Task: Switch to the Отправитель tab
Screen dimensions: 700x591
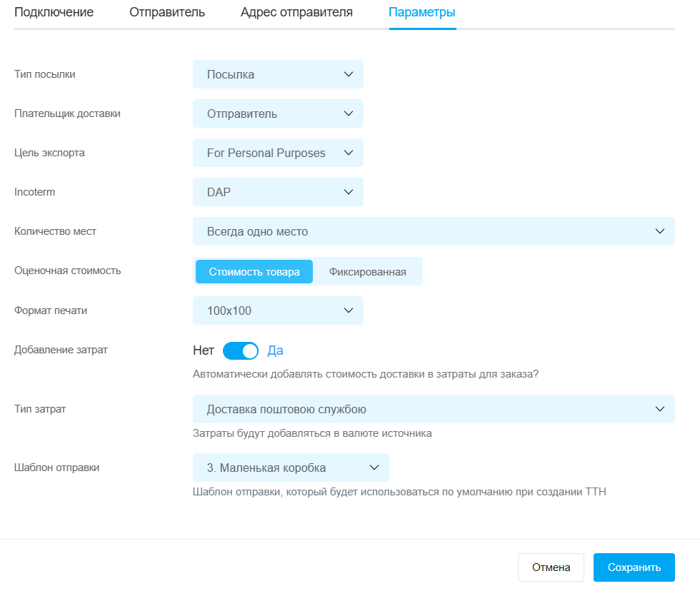Action: click(x=167, y=12)
